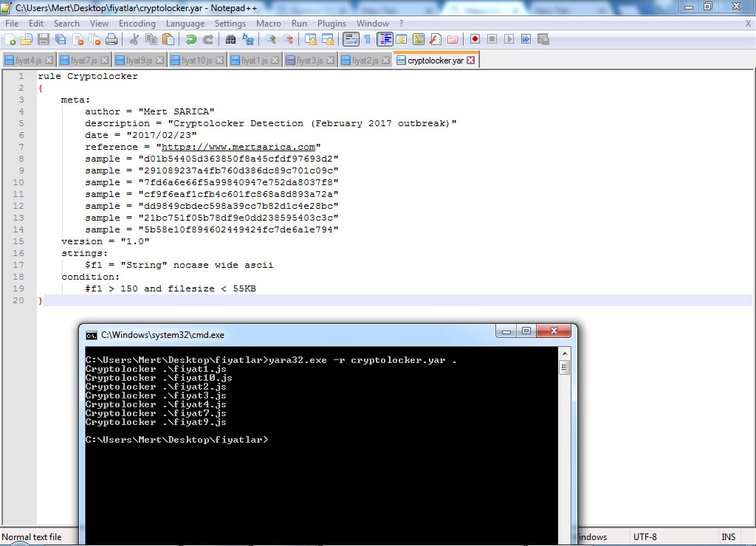This screenshot has width=756, height=546.
Task: Click the Synchronize vertical scrolling icon
Action: (x=311, y=40)
